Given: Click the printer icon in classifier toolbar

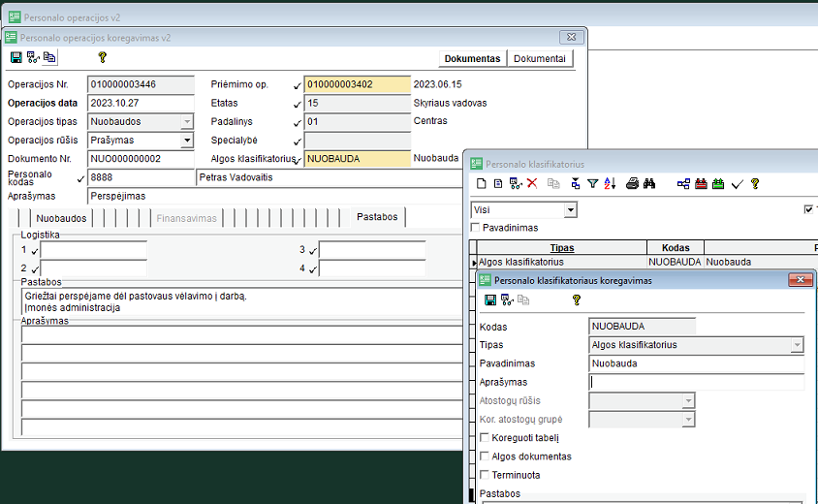Looking at the screenshot, I should [632, 183].
